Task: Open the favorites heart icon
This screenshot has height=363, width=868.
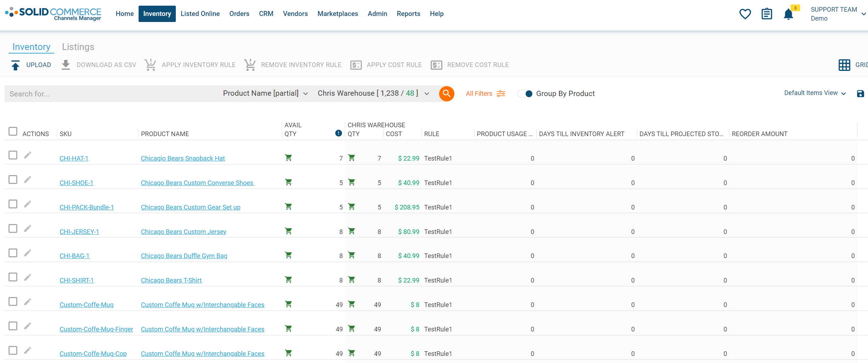Action: (745, 14)
